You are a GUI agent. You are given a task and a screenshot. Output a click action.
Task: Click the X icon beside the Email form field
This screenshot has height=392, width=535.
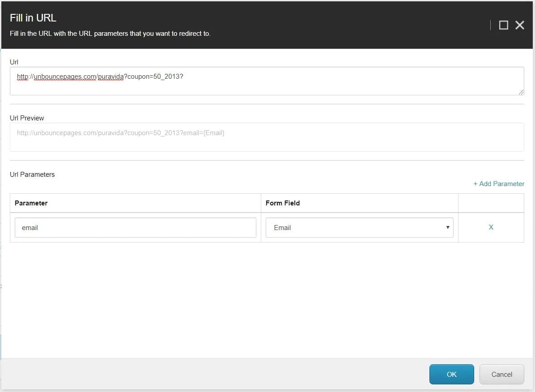pos(491,227)
